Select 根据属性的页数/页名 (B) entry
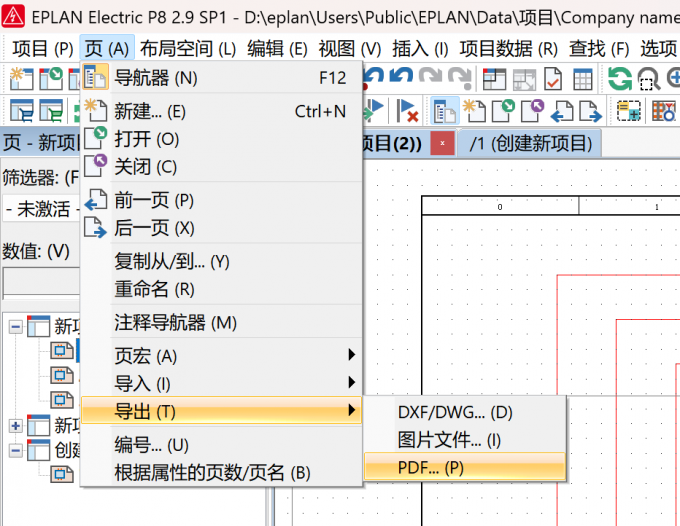680x526 pixels. (x=222, y=473)
